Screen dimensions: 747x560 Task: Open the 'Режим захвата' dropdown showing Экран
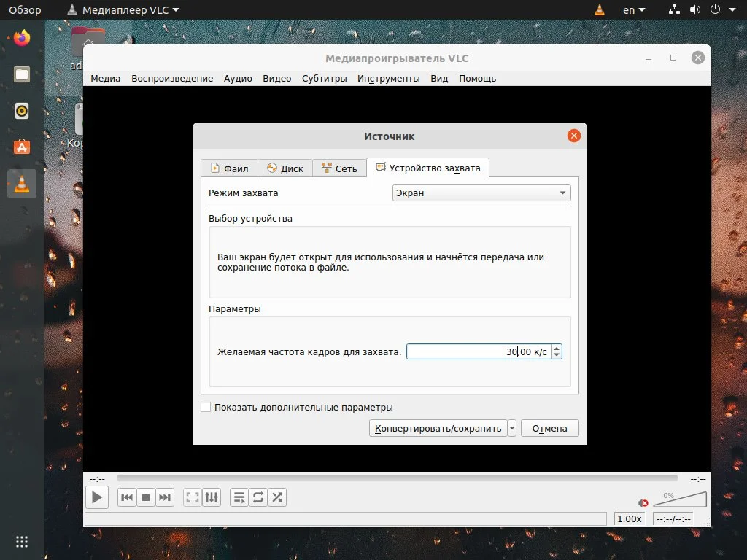[x=481, y=192]
